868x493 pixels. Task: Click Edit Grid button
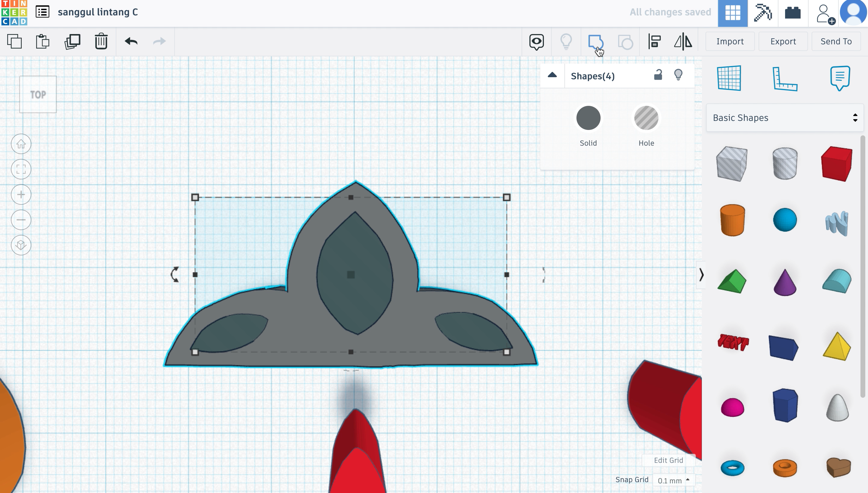point(668,460)
